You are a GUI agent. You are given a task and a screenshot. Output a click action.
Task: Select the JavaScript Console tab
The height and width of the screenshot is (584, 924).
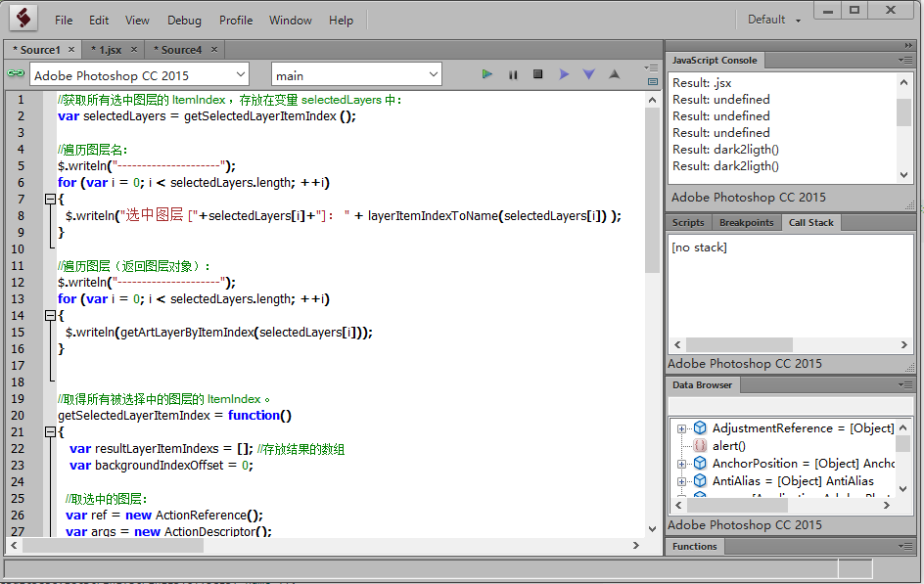pyautogui.click(x=715, y=60)
